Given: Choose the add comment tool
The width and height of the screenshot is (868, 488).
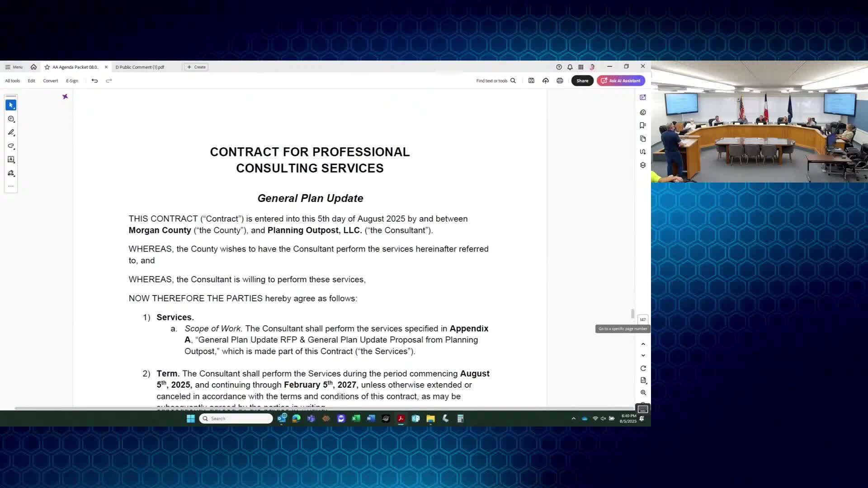Looking at the screenshot, I should pos(11,119).
